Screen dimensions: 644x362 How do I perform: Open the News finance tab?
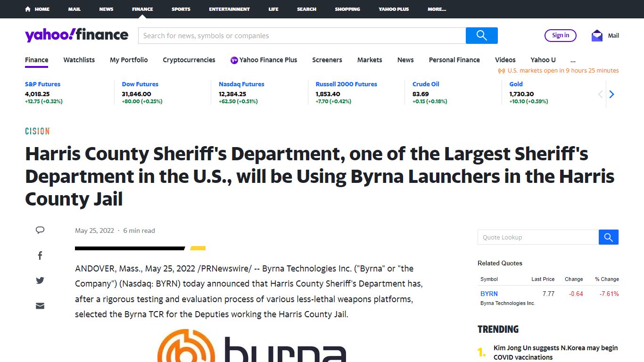405,60
